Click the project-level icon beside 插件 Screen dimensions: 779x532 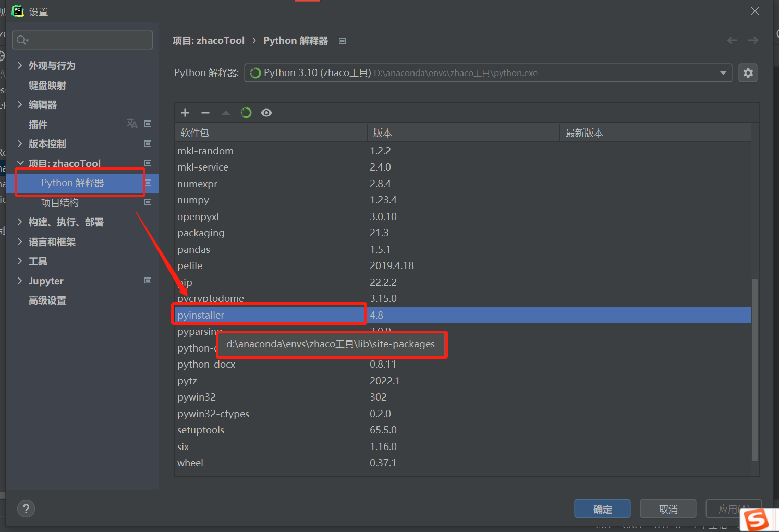(148, 124)
